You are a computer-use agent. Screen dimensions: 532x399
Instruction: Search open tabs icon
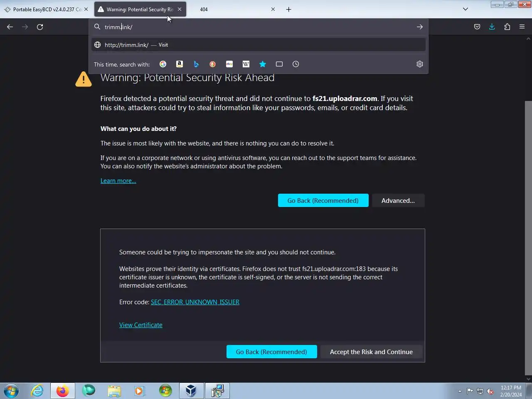pyautogui.click(x=279, y=64)
